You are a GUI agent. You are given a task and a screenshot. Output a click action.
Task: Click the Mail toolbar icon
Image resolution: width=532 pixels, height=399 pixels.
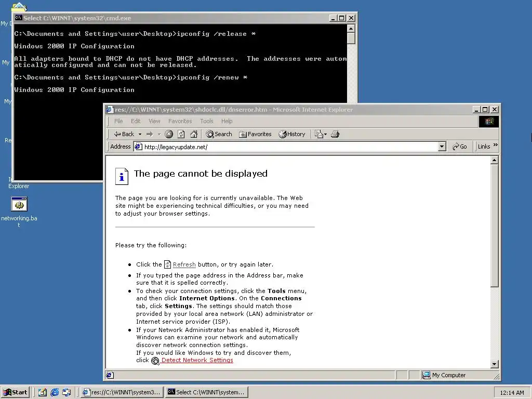(x=320, y=134)
